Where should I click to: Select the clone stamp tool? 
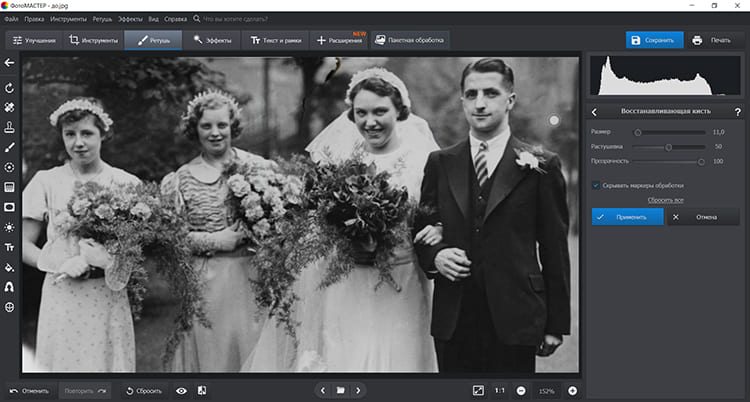coord(10,127)
